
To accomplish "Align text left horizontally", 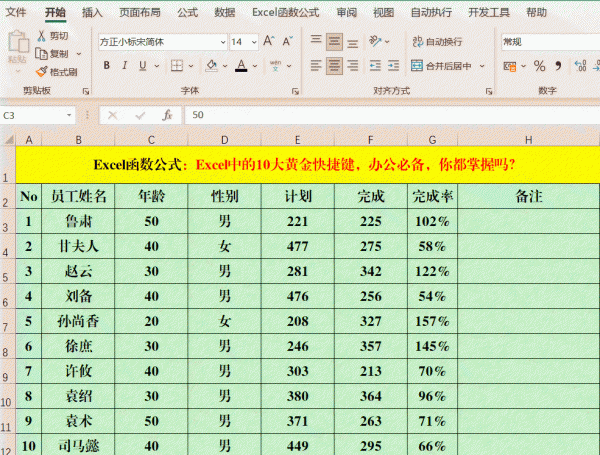I will (316, 66).
